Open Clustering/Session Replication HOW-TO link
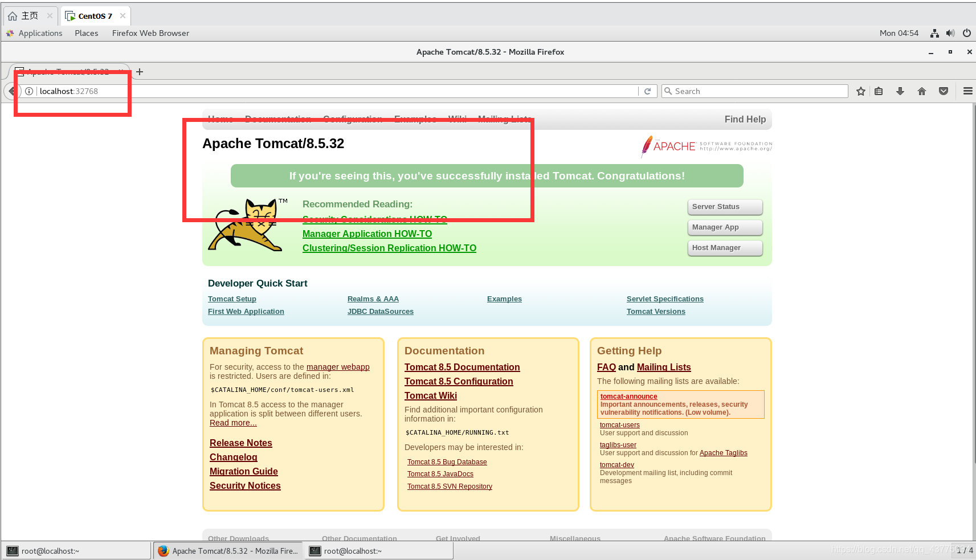 click(x=389, y=248)
